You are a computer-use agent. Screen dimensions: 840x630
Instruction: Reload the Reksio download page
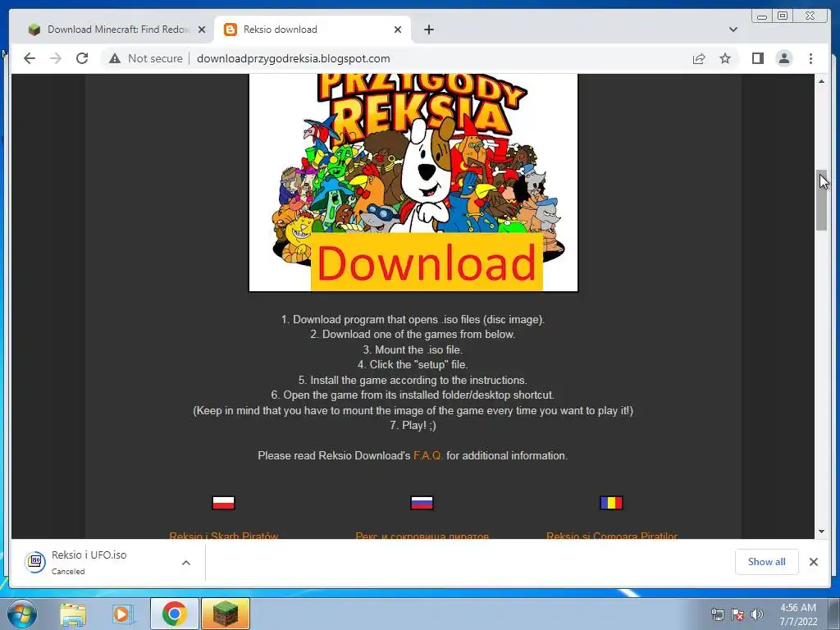pos(82,58)
